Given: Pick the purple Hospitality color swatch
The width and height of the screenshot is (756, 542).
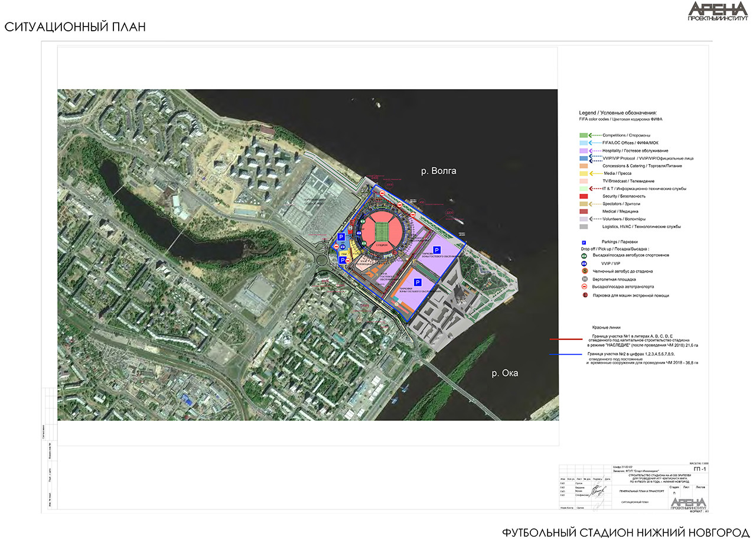Looking at the screenshot, I should click(x=583, y=151).
